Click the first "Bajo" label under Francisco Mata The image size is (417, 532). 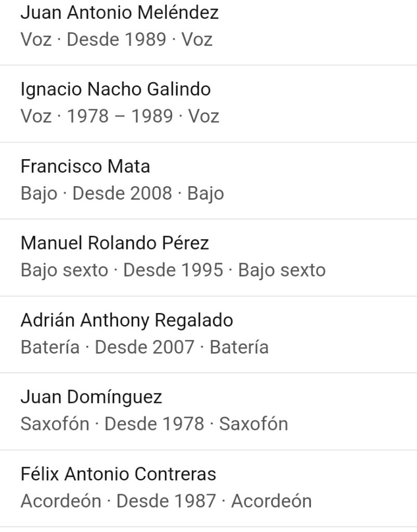[39, 193]
